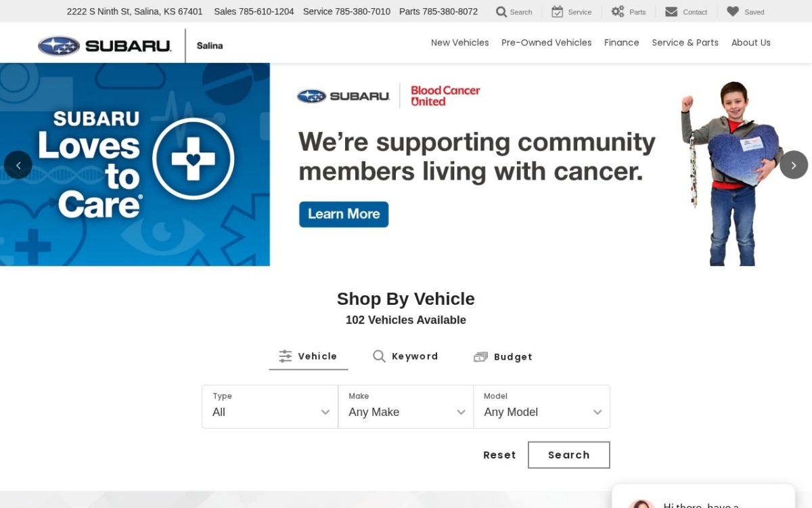812x508 pixels.
Task: Open Saved vehicles heart icon
Action: pos(733,12)
